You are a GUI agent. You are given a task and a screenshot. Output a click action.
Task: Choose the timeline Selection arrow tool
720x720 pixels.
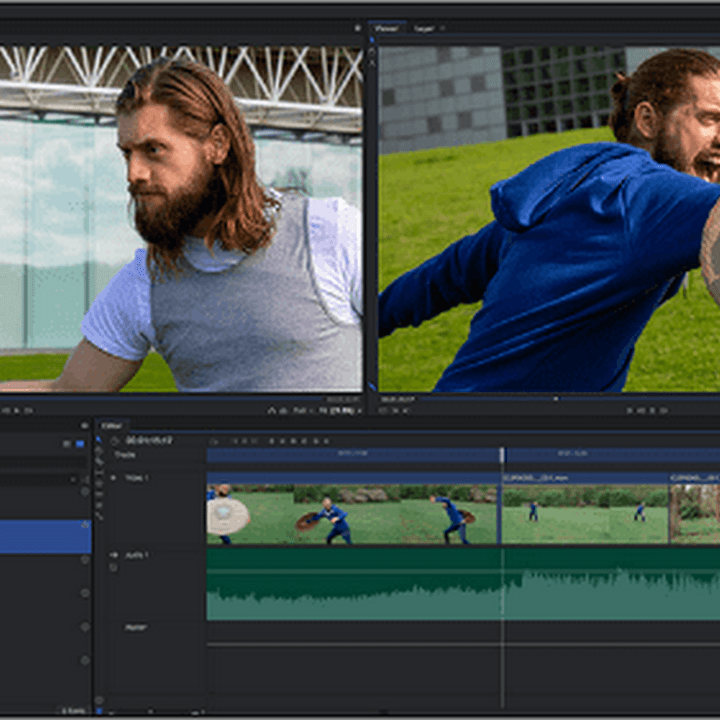99,439
